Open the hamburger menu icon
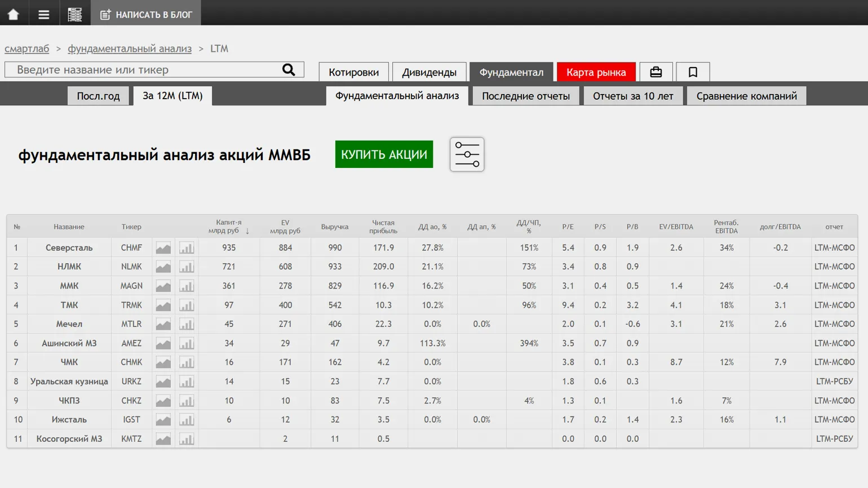The width and height of the screenshot is (868, 488). pyautogui.click(x=43, y=14)
